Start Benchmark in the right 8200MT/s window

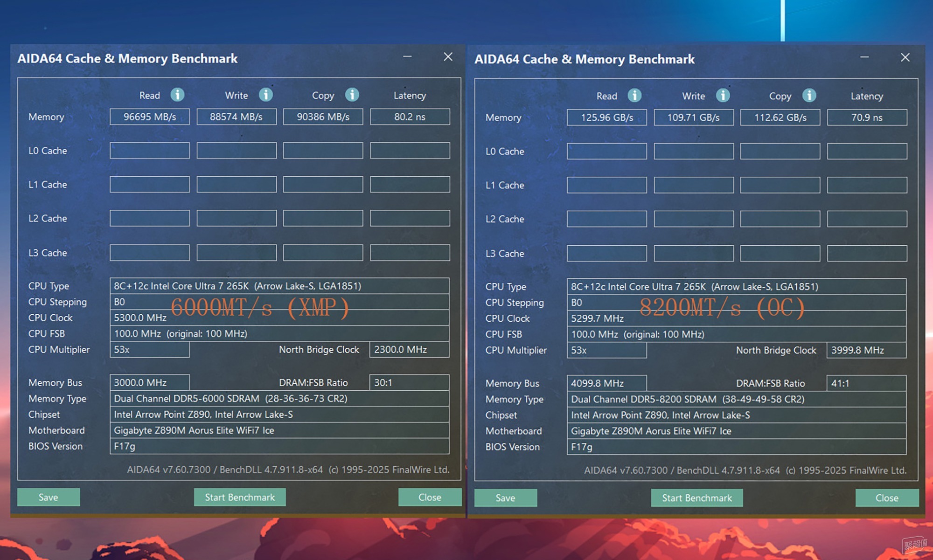click(x=696, y=498)
